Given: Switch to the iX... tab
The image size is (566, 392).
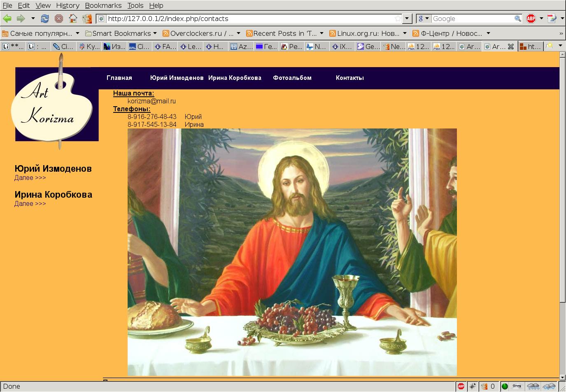Looking at the screenshot, I should point(343,47).
